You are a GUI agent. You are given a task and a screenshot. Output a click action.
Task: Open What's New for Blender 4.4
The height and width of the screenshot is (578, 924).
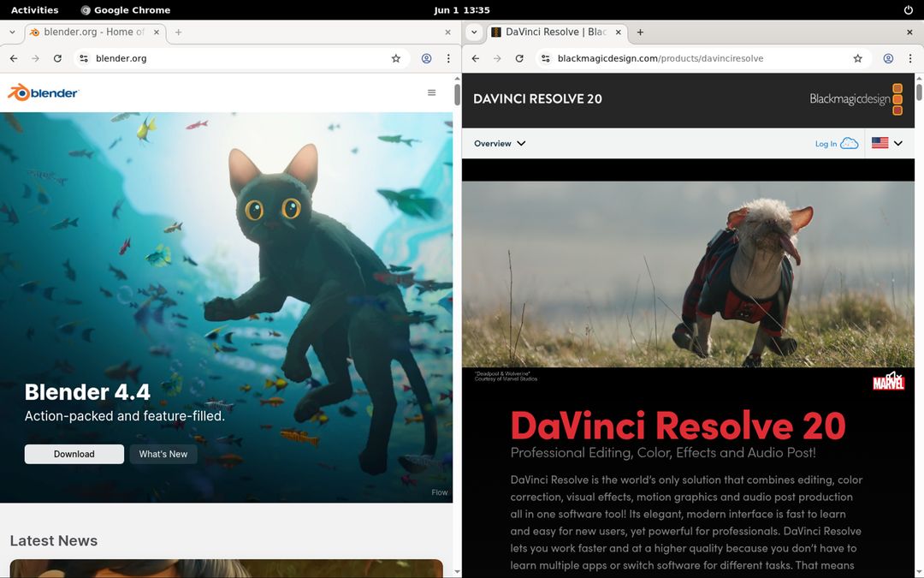(x=163, y=454)
